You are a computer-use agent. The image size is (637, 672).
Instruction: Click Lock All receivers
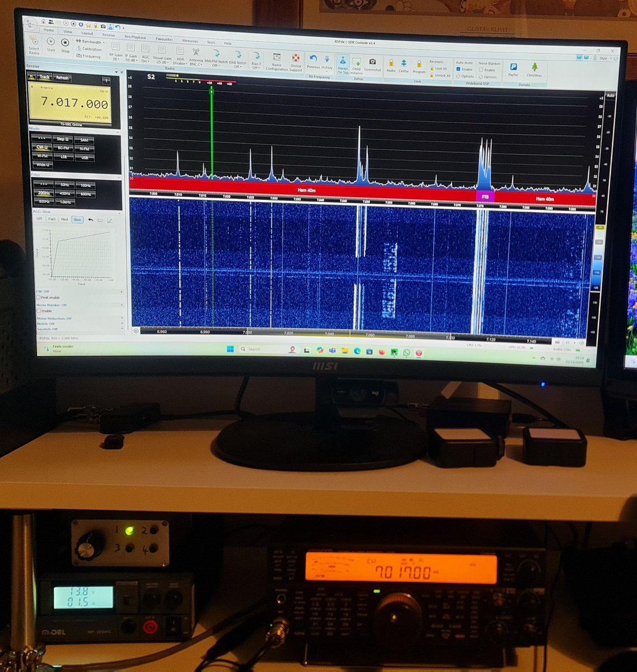(x=439, y=68)
